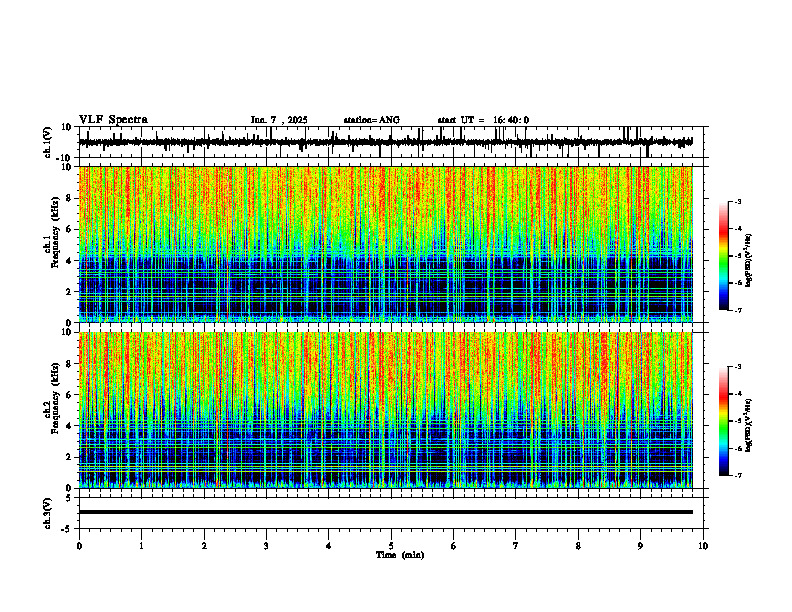
Task: Click the "Time (min)" axis title
Action: (400, 555)
